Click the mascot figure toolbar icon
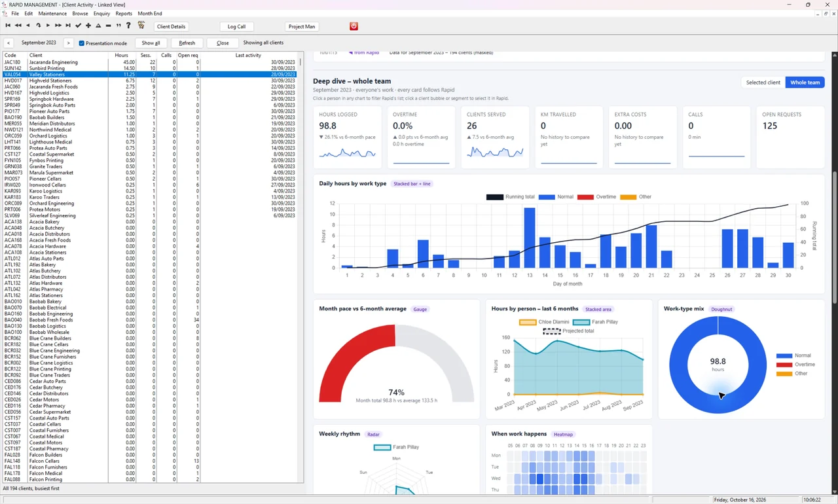The width and height of the screenshot is (838, 504). (141, 26)
